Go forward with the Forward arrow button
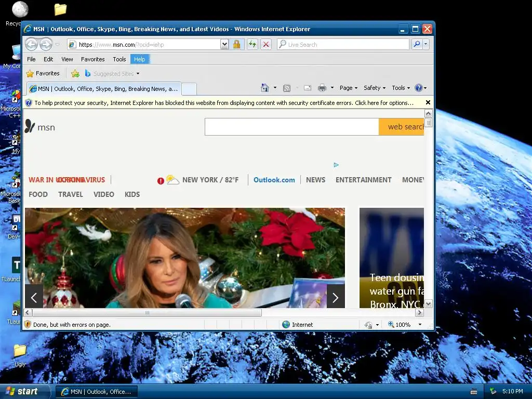The width and height of the screenshot is (532, 399). pyautogui.click(x=46, y=44)
